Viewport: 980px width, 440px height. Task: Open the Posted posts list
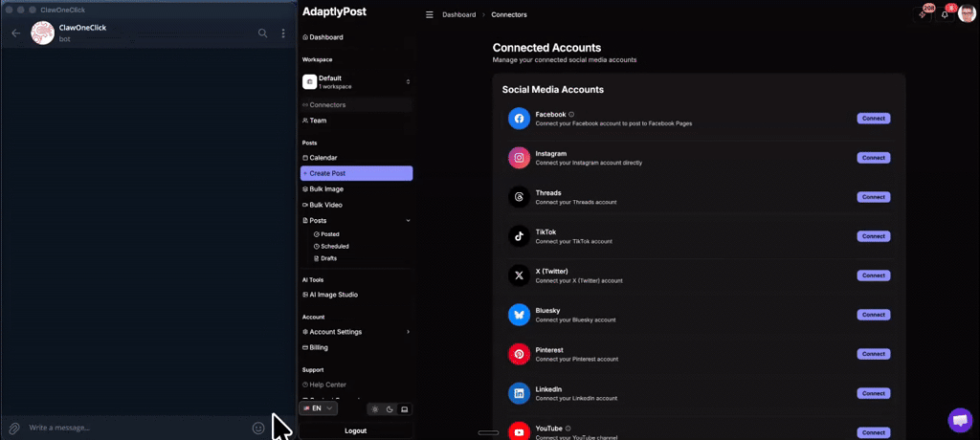326,234
